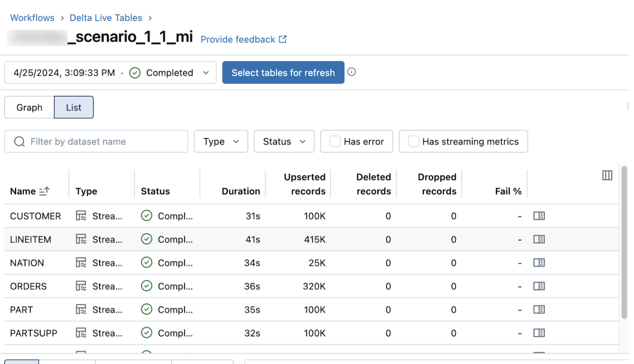The height and width of the screenshot is (364, 634).
Task: Switch to the Graph view tab
Action: tap(29, 107)
